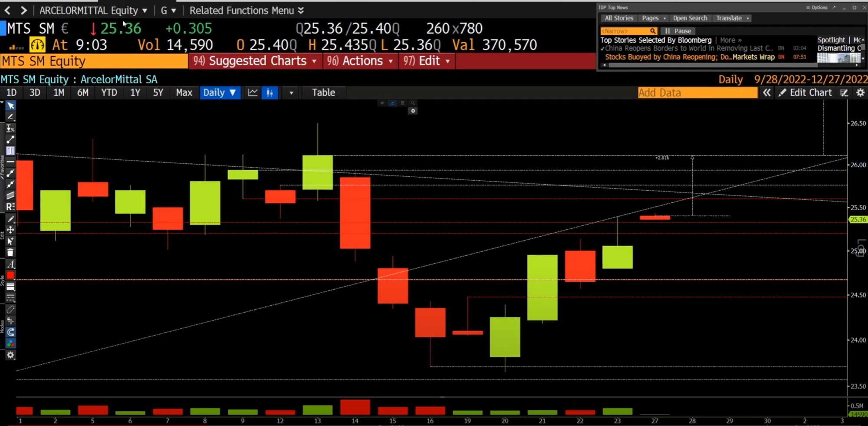Switch to candlestick chart type

(x=270, y=92)
